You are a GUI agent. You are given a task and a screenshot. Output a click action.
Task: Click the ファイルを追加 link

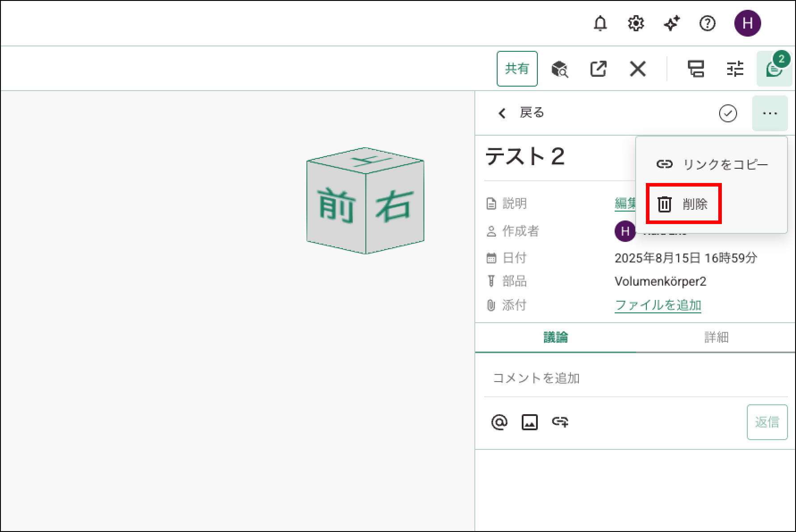click(658, 305)
